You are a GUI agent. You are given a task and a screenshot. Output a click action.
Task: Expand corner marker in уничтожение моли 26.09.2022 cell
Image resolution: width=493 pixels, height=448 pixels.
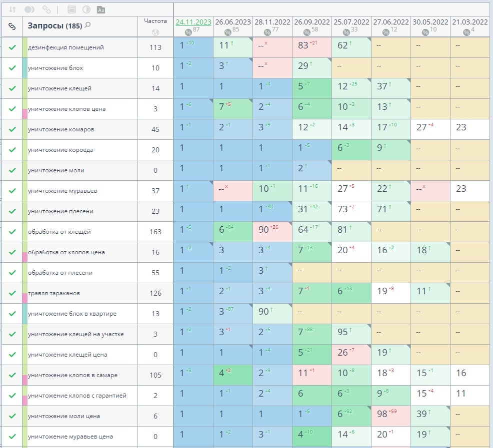(x=329, y=163)
